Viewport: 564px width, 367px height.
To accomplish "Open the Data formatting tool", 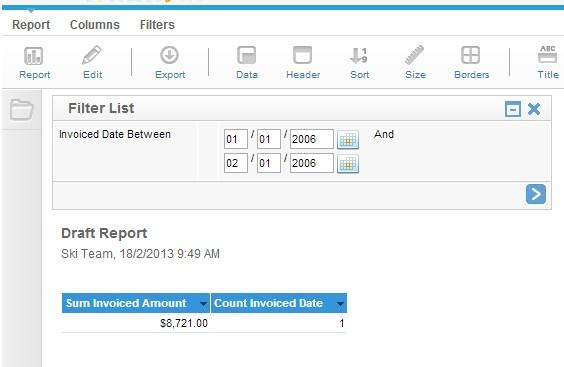I will 247,55.
